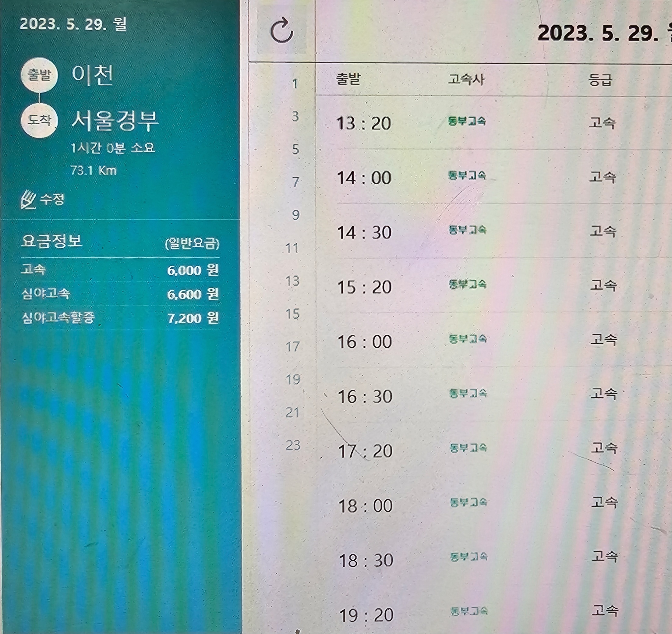Jump to hour 19 in time index
Image resolution: width=672 pixels, height=634 pixels.
tap(293, 379)
